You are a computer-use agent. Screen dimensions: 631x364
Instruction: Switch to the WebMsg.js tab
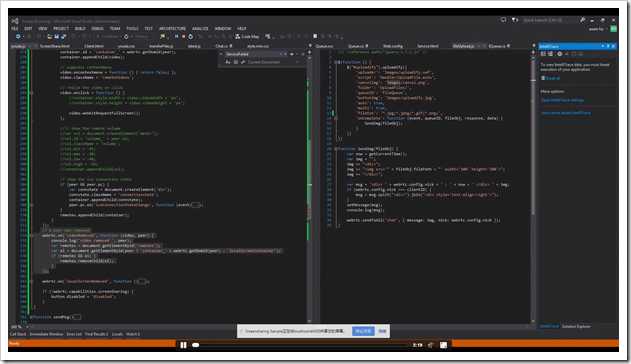click(463, 46)
